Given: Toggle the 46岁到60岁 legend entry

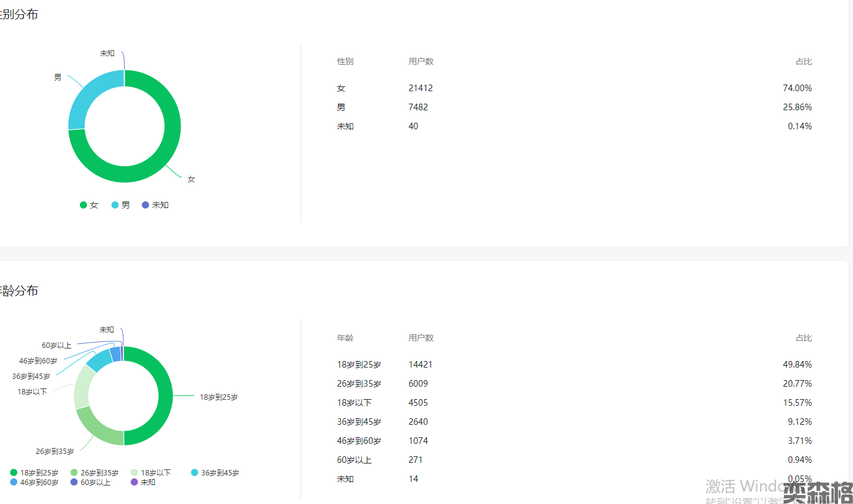Looking at the screenshot, I should pos(35,482).
